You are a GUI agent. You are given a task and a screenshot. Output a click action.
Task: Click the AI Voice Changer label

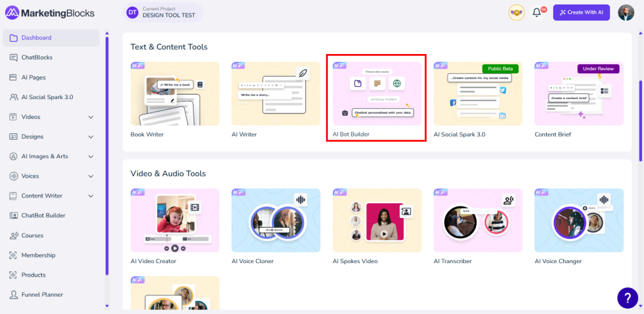click(x=558, y=261)
